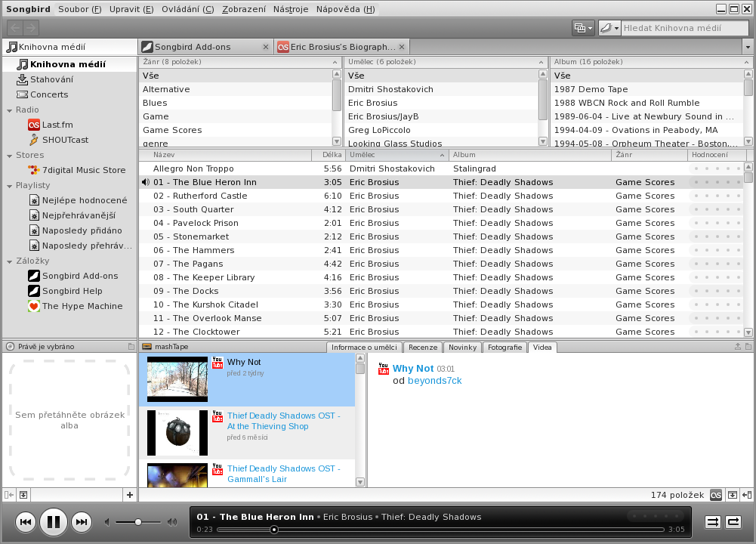Adjust the volume slider knob
The height and width of the screenshot is (544, 756).
(x=138, y=522)
